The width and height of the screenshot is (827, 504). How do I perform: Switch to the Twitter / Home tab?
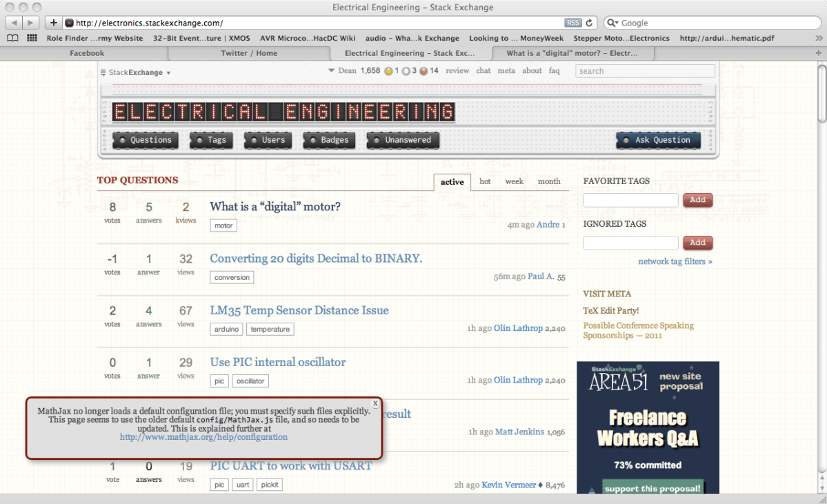pos(249,53)
